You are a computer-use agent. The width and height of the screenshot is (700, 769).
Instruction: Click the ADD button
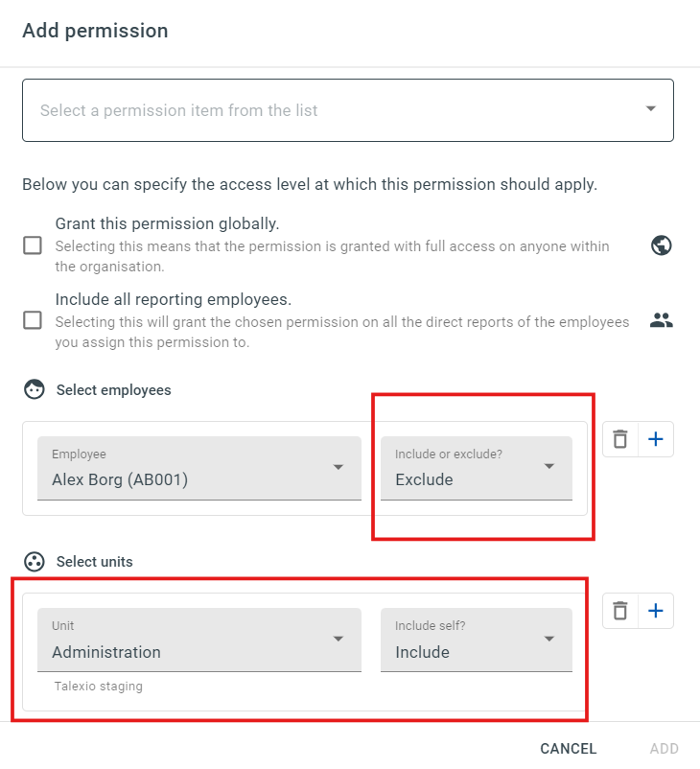click(x=665, y=749)
